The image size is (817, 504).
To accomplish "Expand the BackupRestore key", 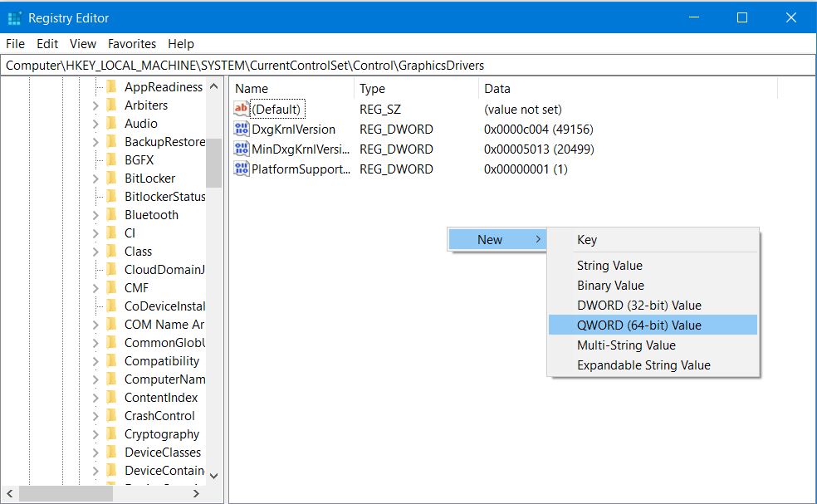I will tap(95, 142).
